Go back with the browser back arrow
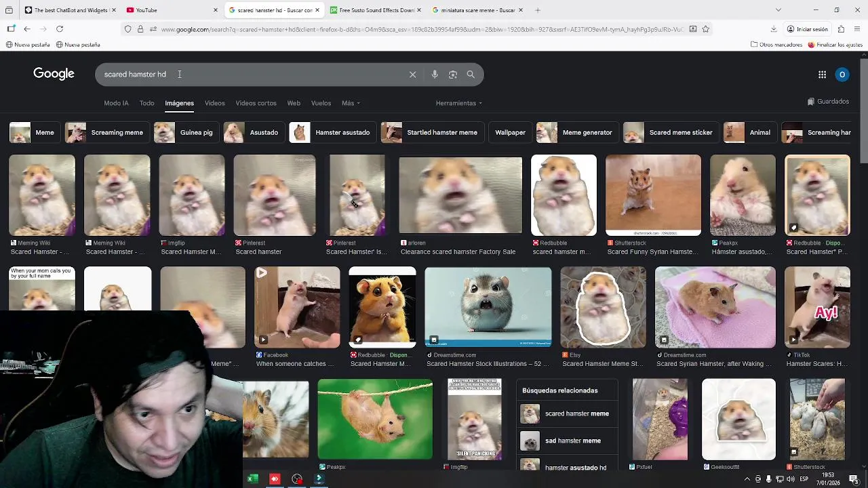Image resolution: width=868 pixels, height=488 pixels. pos(27,29)
